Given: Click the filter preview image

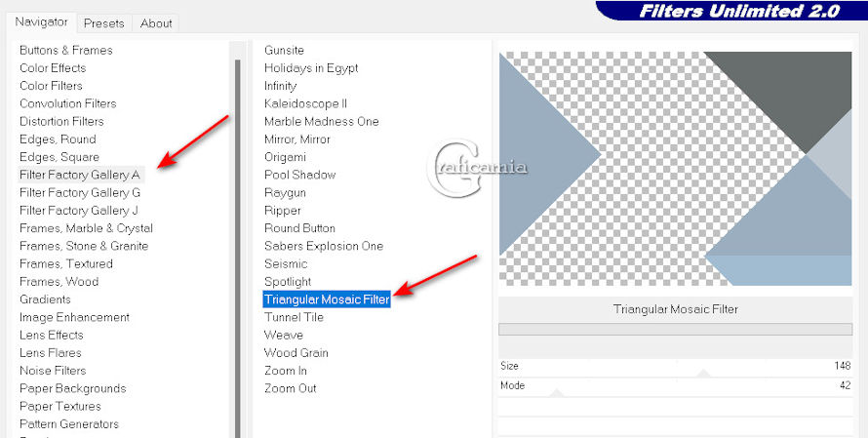Looking at the screenshot, I should [x=675, y=169].
